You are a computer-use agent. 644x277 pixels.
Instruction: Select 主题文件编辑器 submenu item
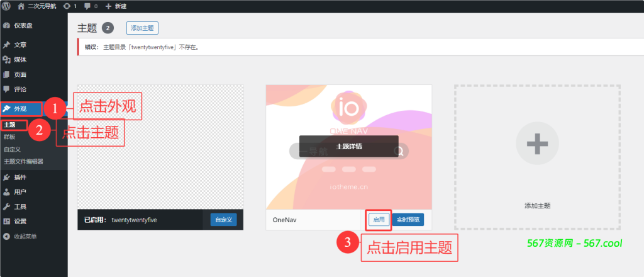[x=23, y=161]
